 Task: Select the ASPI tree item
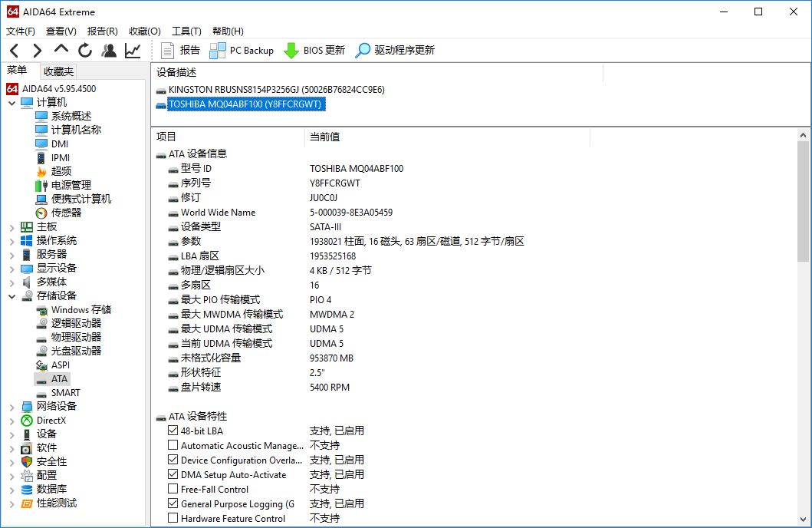coord(52,365)
